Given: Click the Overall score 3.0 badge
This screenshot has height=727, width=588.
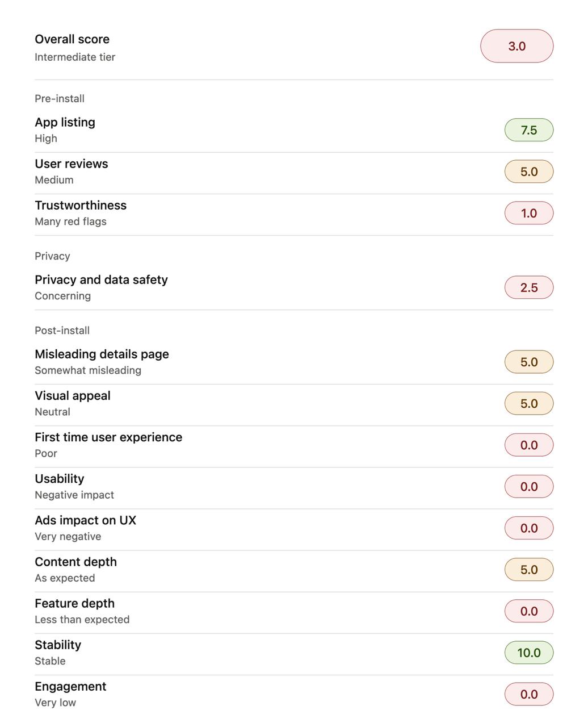Looking at the screenshot, I should (516, 46).
